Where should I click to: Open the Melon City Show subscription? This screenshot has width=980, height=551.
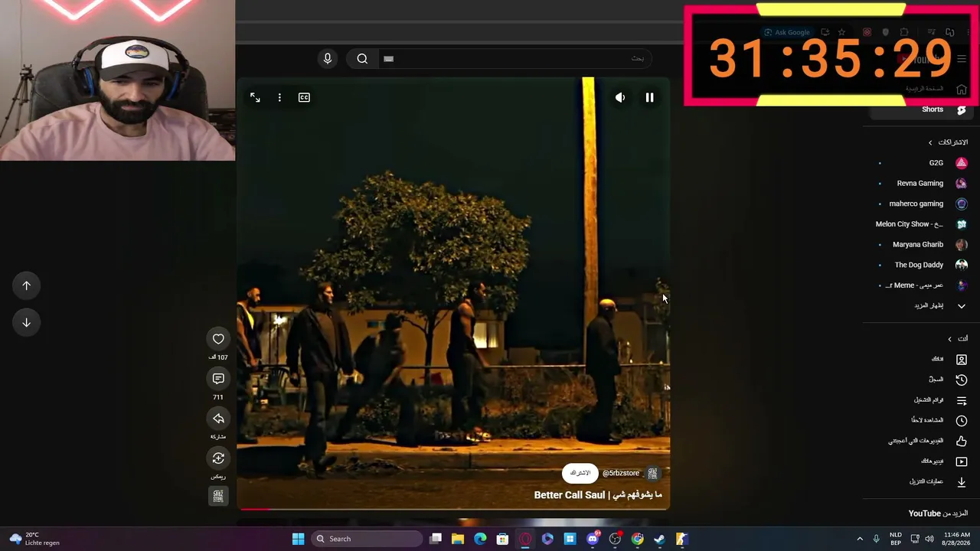point(923,224)
